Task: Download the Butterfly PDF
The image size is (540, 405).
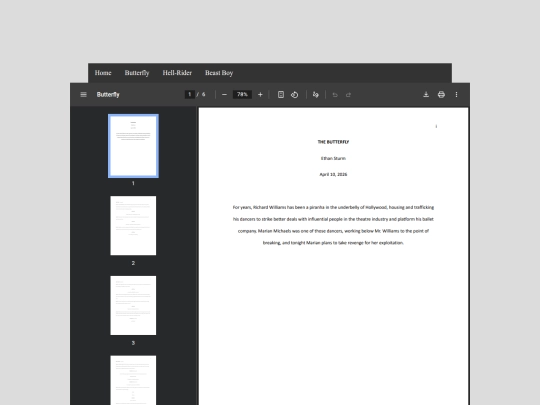Action: (426, 94)
